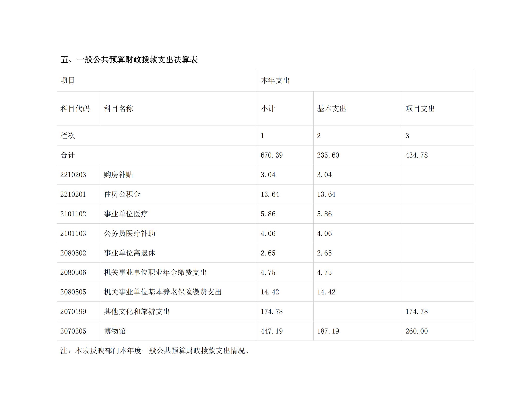532x411 pixels.
Task: Click 博物馆 project expenditure 260.00
Action: 417,331
